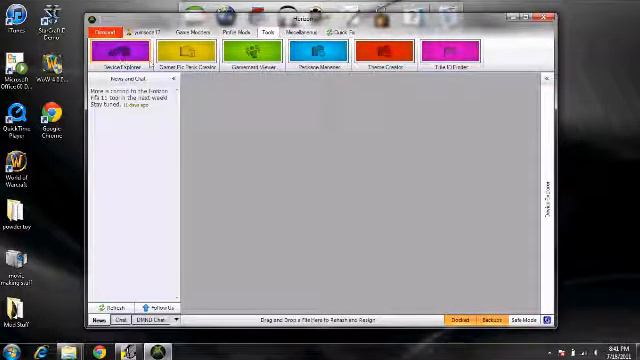Switch to the DMND Chat tab
The image size is (640, 360).
(151, 320)
